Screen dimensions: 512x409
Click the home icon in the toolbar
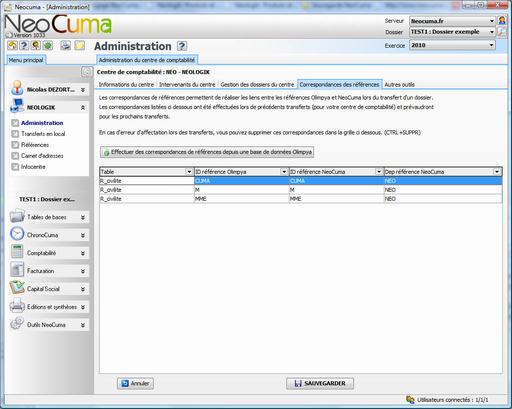tap(13, 45)
